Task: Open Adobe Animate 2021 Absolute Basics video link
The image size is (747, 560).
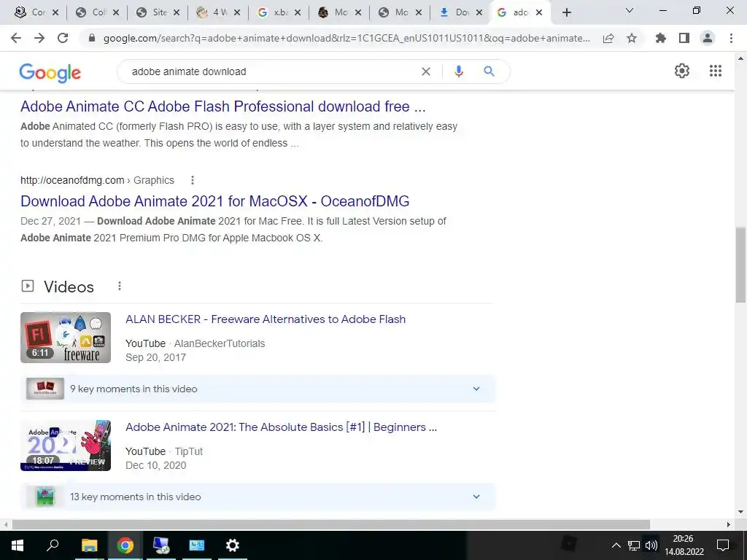Action: point(281,427)
